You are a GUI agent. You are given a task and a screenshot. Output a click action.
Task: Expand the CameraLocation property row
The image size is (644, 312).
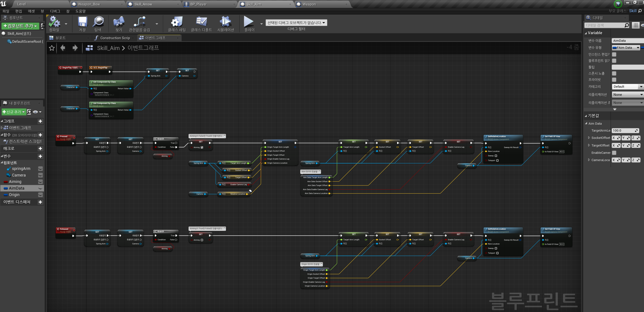click(589, 160)
